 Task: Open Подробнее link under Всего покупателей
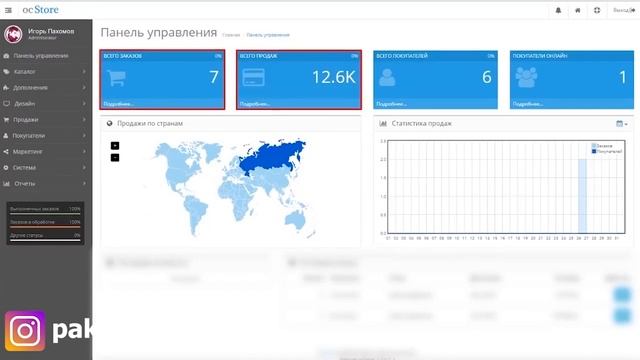tap(391, 104)
